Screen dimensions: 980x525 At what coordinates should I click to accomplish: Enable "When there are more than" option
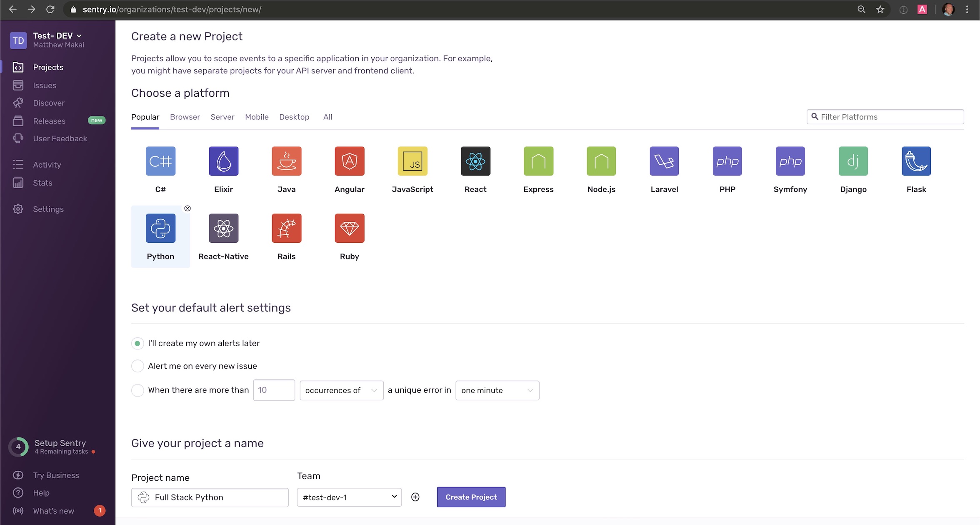click(x=137, y=390)
